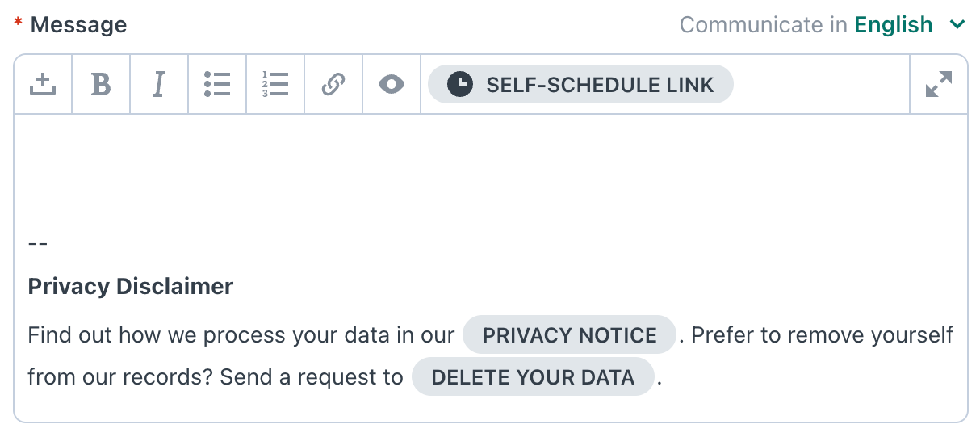Expand the editor to full screen
The width and height of the screenshot is (980, 433).
938,84
